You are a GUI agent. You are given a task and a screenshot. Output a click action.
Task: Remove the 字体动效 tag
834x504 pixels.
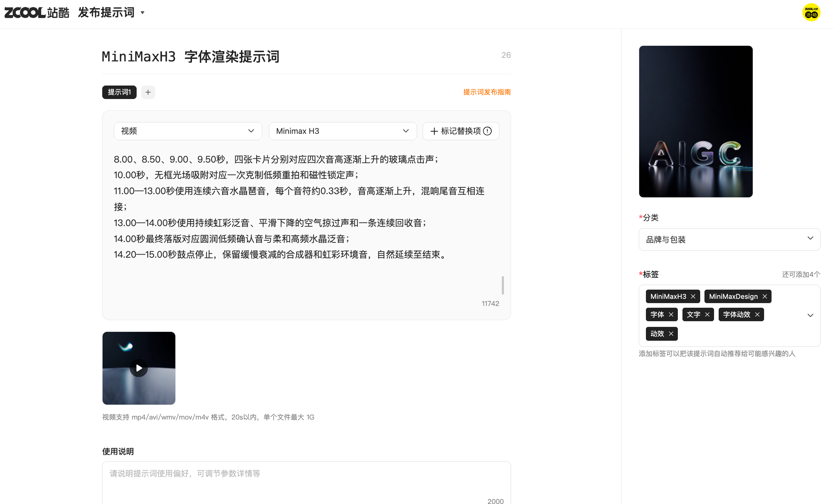pos(757,314)
